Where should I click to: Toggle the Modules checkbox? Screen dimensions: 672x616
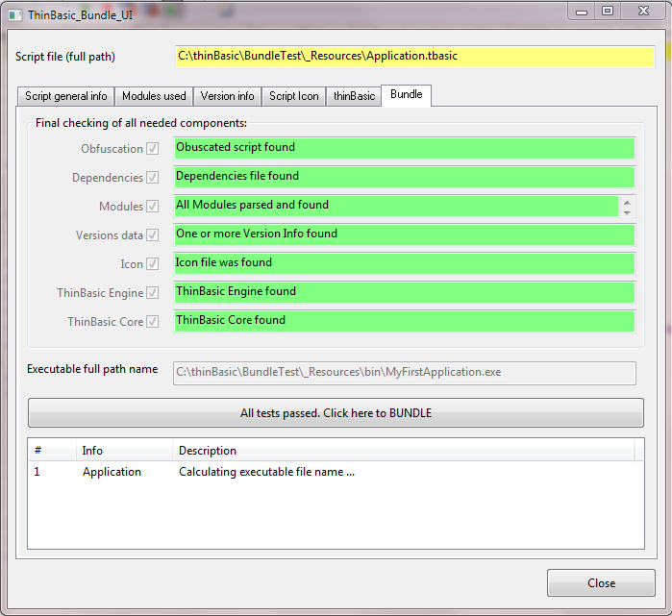pyautogui.click(x=152, y=207)
